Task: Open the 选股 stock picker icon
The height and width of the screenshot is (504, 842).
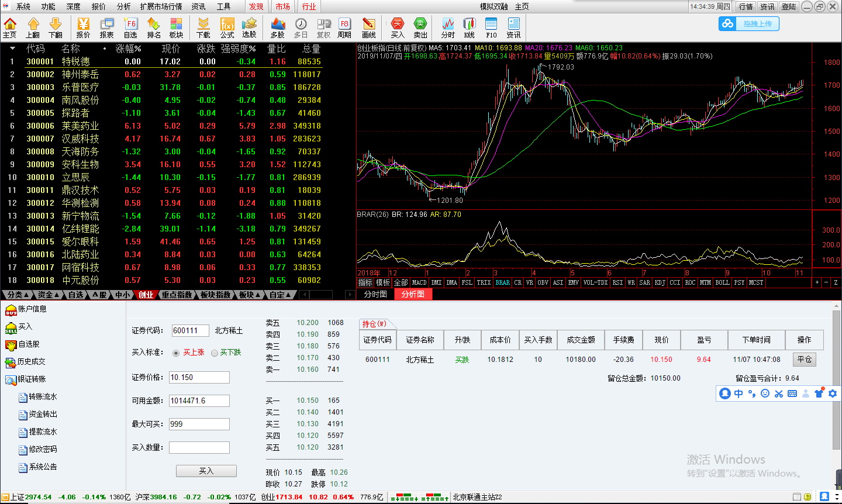Action: click(250, 27)
